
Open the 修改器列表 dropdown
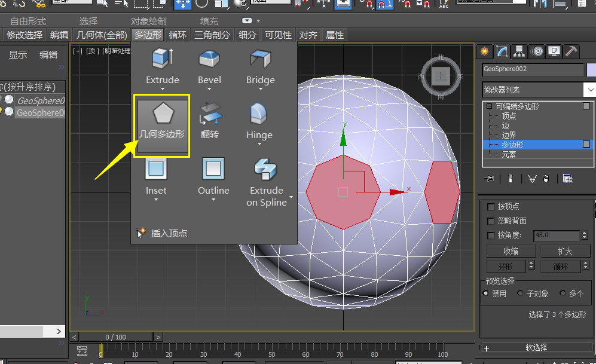(x=590, y=90)
